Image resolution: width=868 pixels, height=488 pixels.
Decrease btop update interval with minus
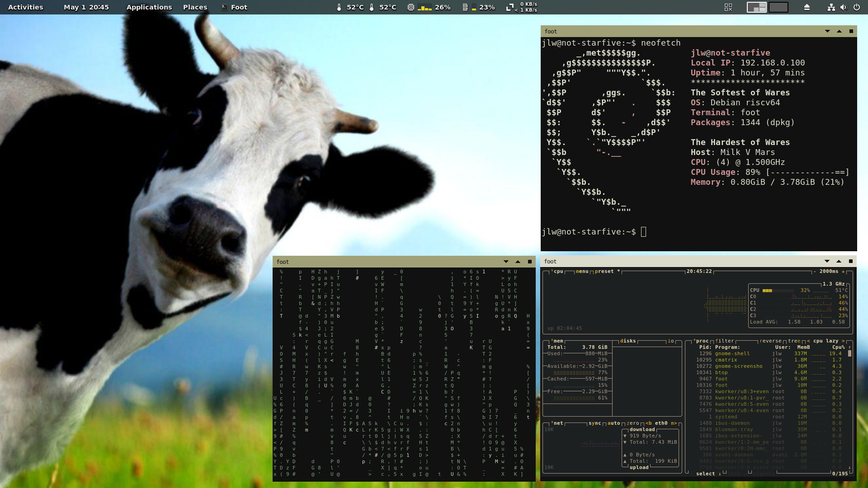(815, 272)
